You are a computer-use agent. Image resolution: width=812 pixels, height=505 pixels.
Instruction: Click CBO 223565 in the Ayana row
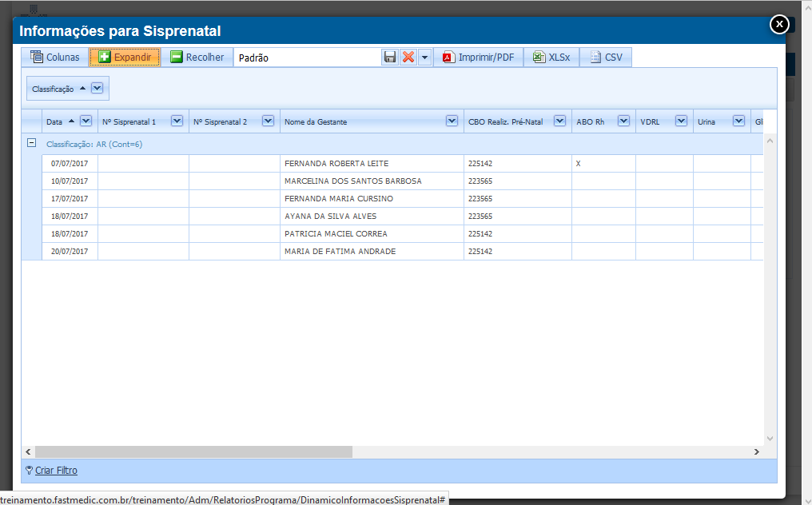click(x=480, y=216)
